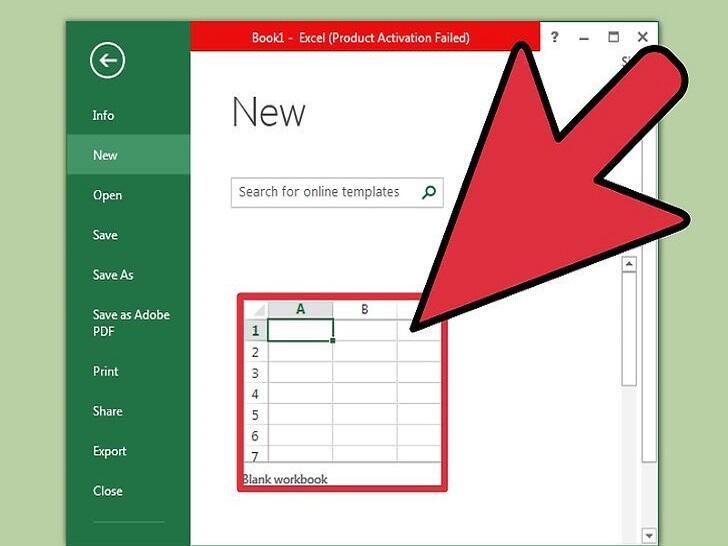728x546 pixels.
Task: Select the Blank workbook thumbnail
Action: (342, 392)
